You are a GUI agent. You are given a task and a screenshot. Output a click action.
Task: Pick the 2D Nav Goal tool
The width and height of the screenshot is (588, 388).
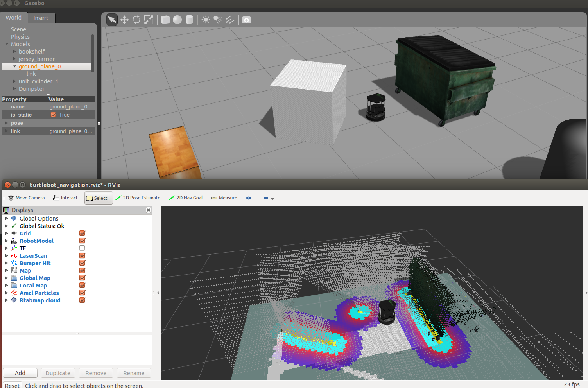186,198
